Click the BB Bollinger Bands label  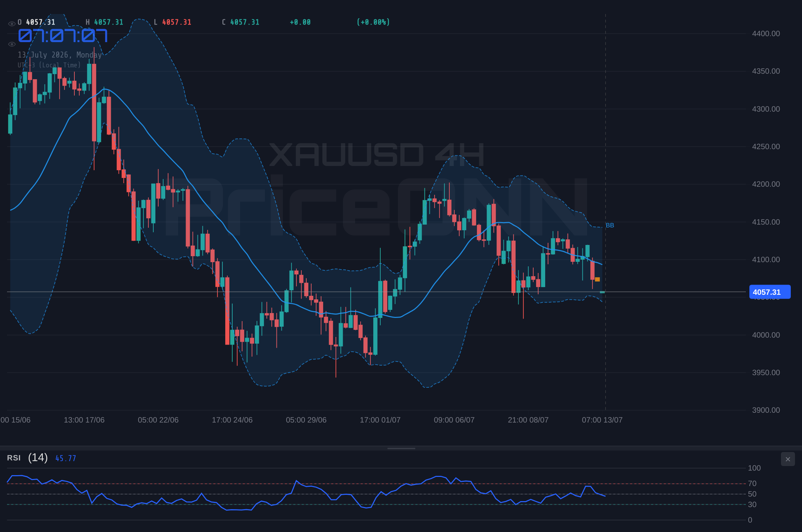(x=610, y=225)
